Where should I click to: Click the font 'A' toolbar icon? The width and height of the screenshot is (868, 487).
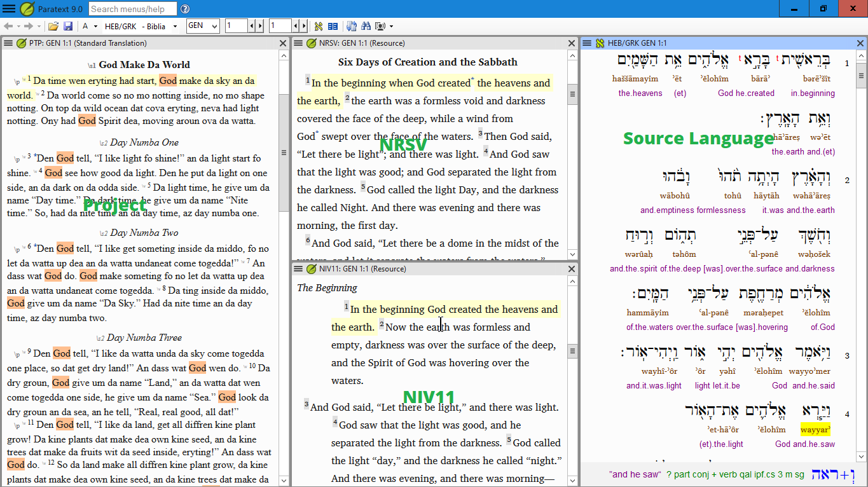click(85, 26)
